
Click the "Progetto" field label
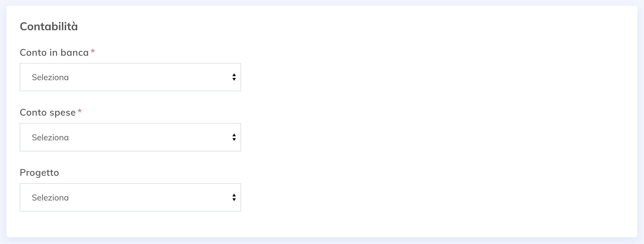point(39,173)
